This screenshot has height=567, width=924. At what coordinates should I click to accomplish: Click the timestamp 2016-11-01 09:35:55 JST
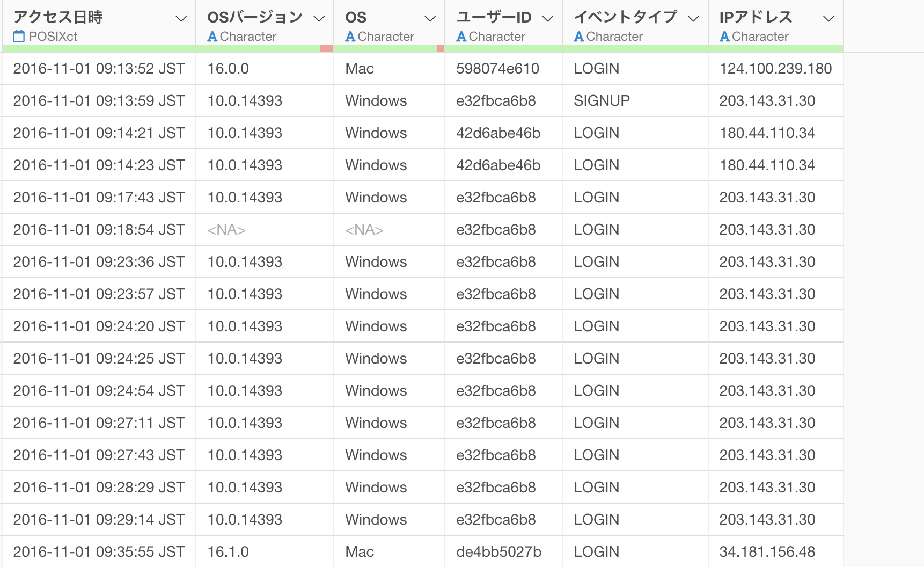click(99, 551)
